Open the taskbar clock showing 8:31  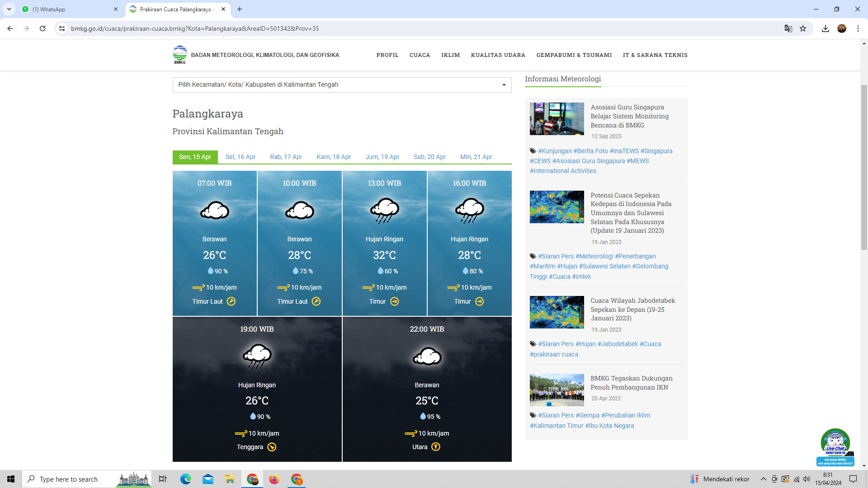828,479
